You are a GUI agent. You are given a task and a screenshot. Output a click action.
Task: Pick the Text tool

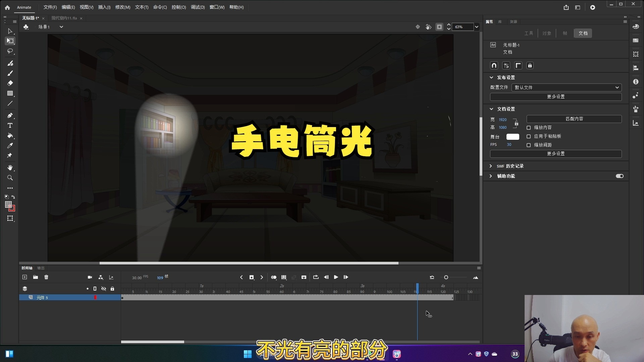click(10, 125)
